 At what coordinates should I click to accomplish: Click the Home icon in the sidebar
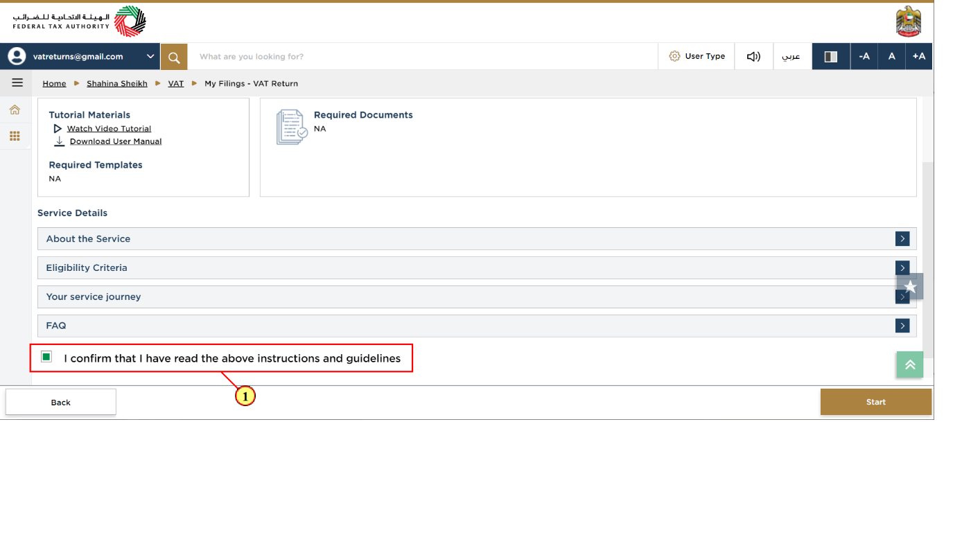15,109
